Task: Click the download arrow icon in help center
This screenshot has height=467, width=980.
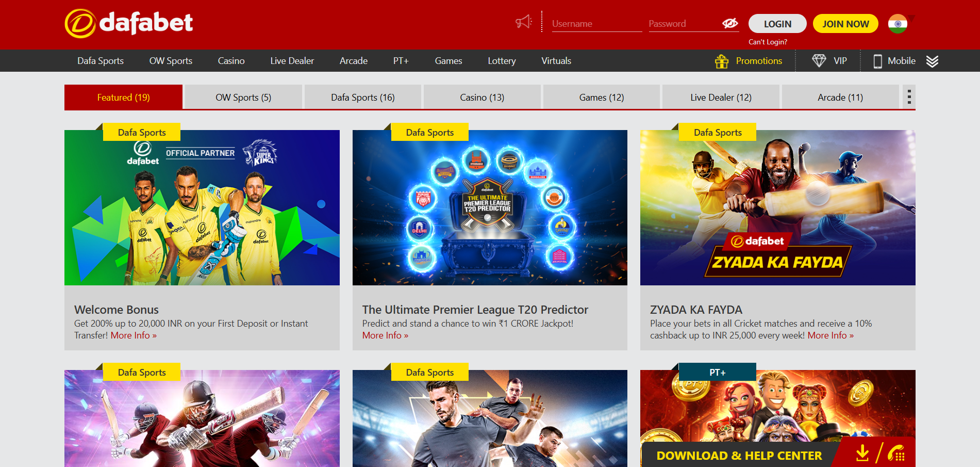Action: tap(862, 454)
